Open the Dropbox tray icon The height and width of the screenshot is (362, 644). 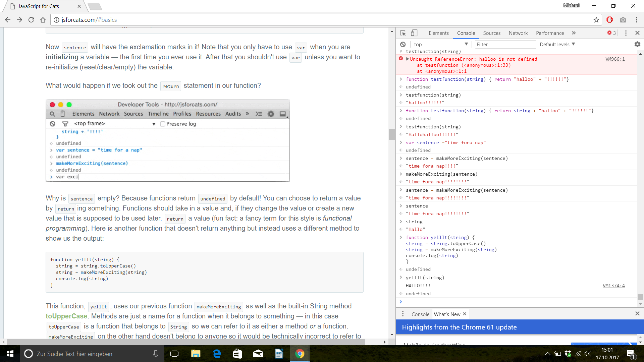568,354
